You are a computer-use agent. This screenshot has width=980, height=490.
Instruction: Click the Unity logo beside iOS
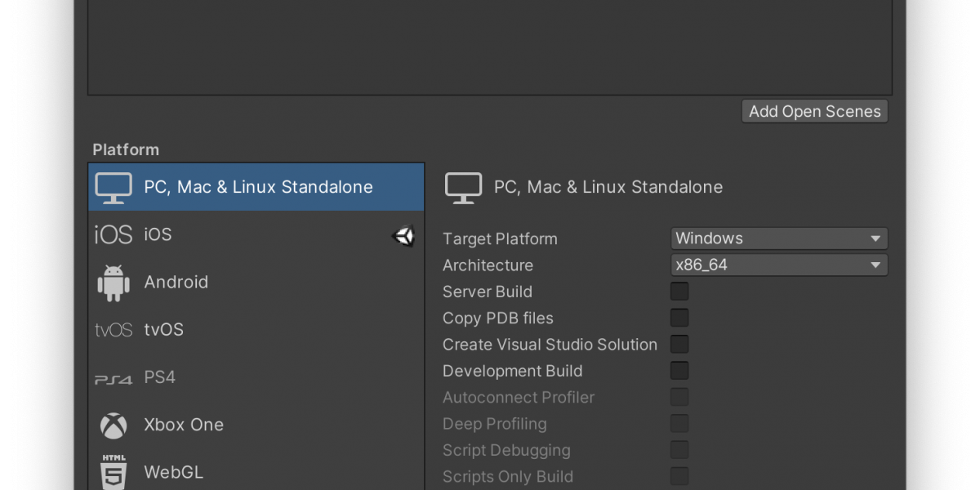click(x=404, y=236)
